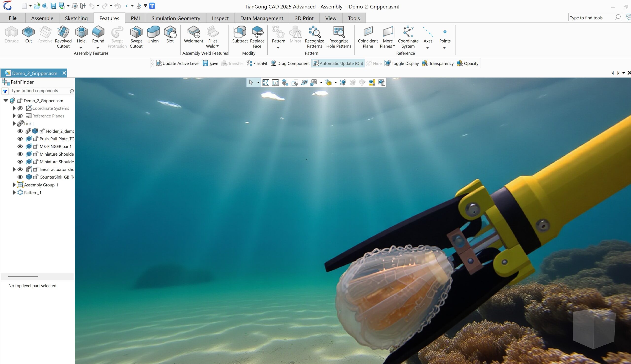Click the Save floppy icon in title bar

point(53,6)
